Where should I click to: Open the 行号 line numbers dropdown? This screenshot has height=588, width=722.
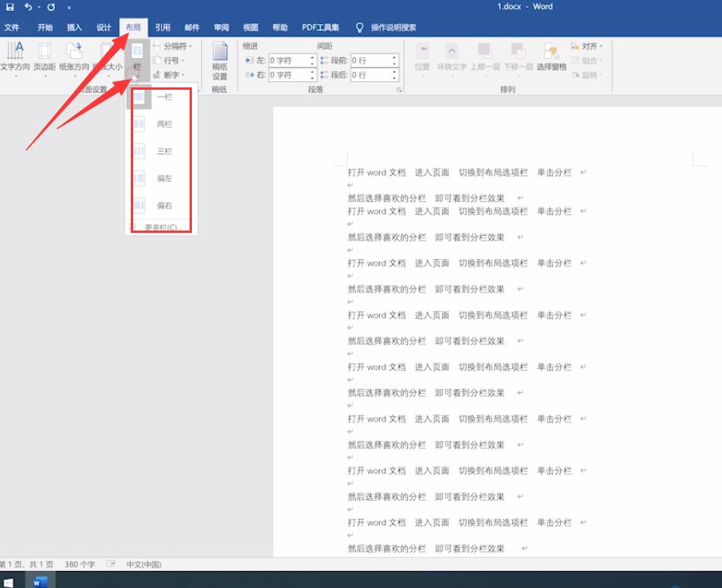click(x=169, y=60)
